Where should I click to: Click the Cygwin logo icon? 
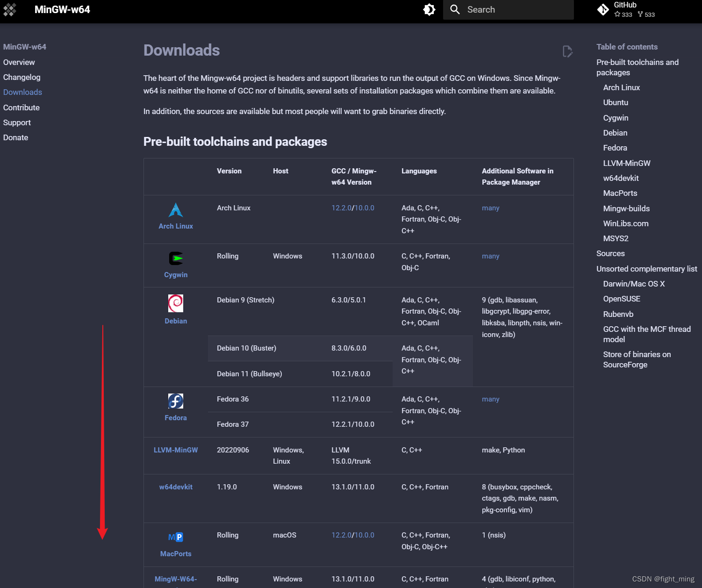tap(176, 258)
